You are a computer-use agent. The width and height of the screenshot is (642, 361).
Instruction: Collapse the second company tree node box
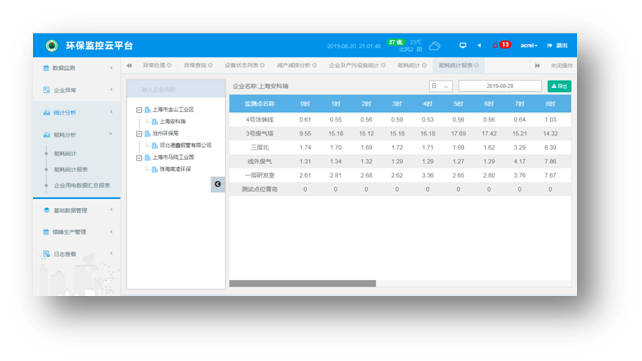click(139, 134)
